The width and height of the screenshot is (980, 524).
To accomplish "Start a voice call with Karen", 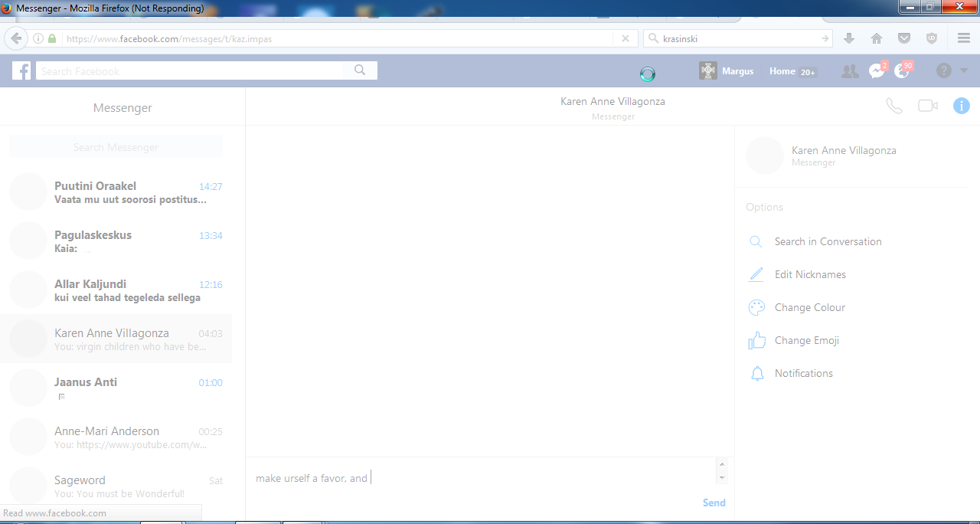I will coord(893,106).
